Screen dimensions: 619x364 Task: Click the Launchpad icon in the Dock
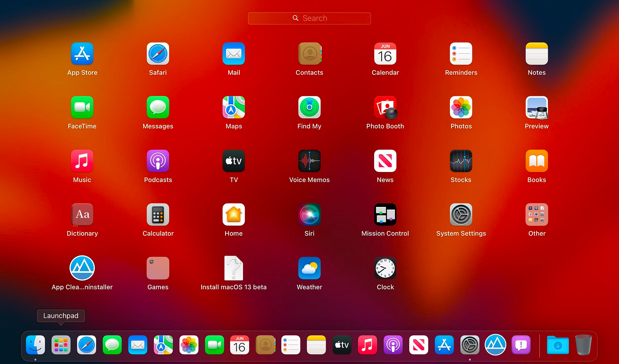click(61, 345)
